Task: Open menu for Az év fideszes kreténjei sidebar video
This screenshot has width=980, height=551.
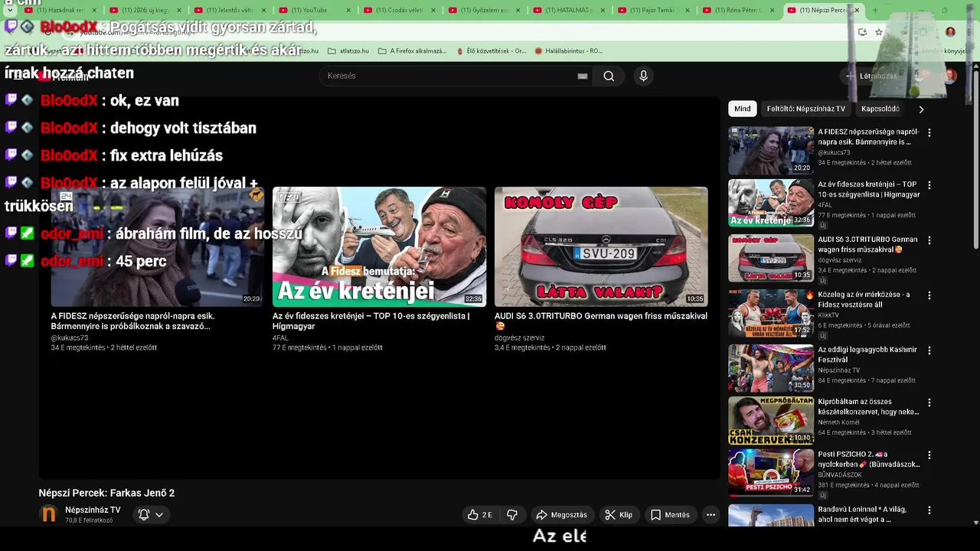Action: (929, 185)
